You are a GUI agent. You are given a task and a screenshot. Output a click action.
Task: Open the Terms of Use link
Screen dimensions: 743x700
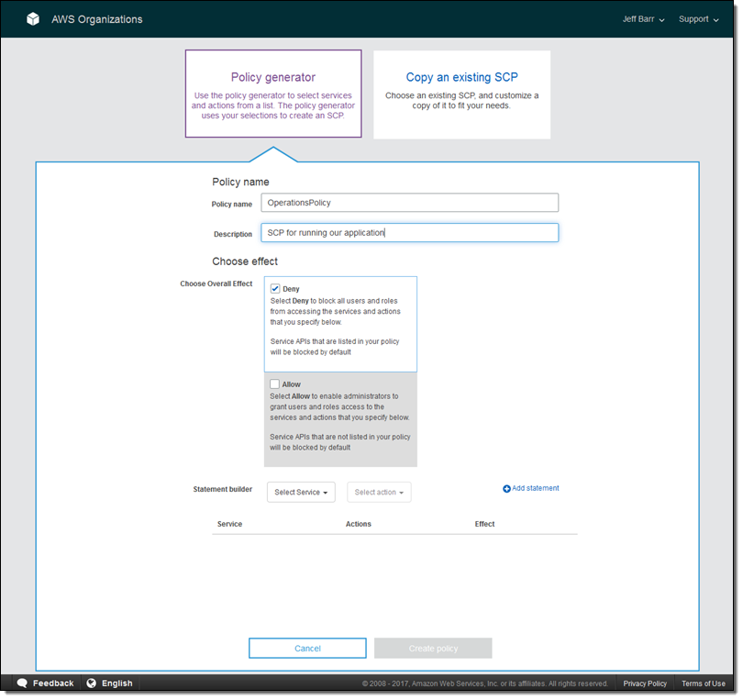point(703,683)
